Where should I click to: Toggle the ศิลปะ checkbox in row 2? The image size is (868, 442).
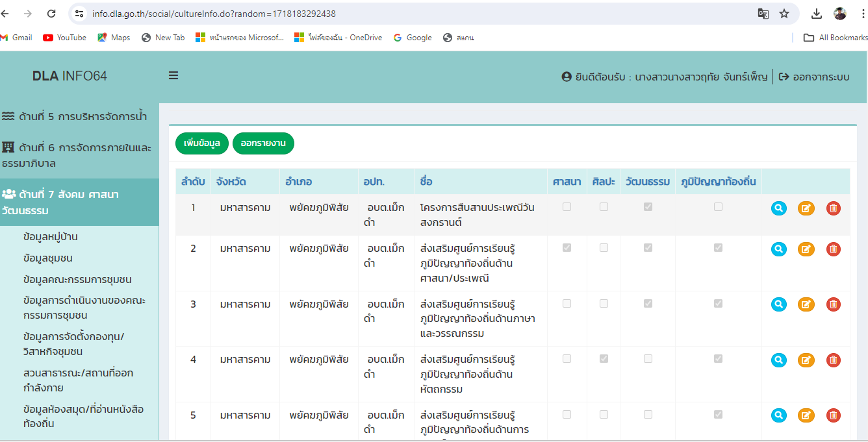(x=604, y=248)
